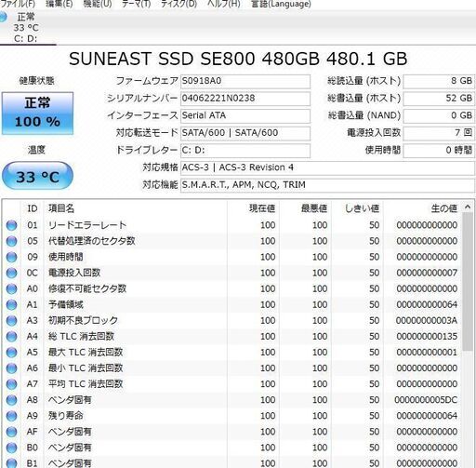Select the 初期不良ブロック row name

[x=83, y=320]
